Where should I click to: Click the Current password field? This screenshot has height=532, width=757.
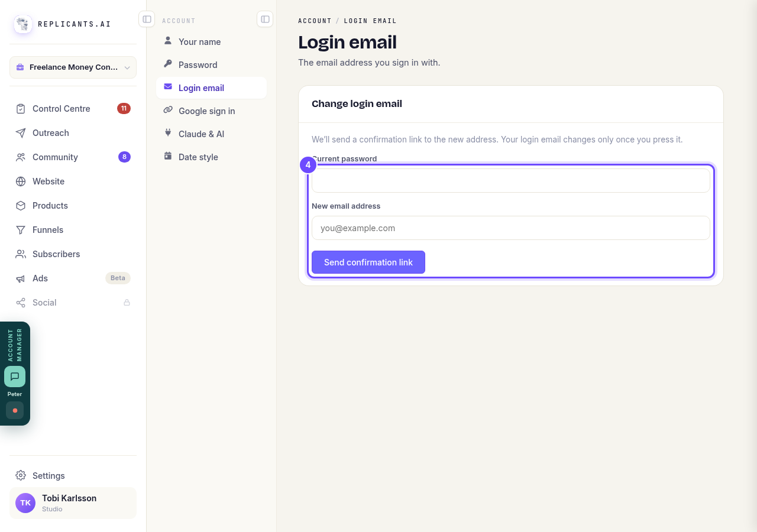pos(511,181)
